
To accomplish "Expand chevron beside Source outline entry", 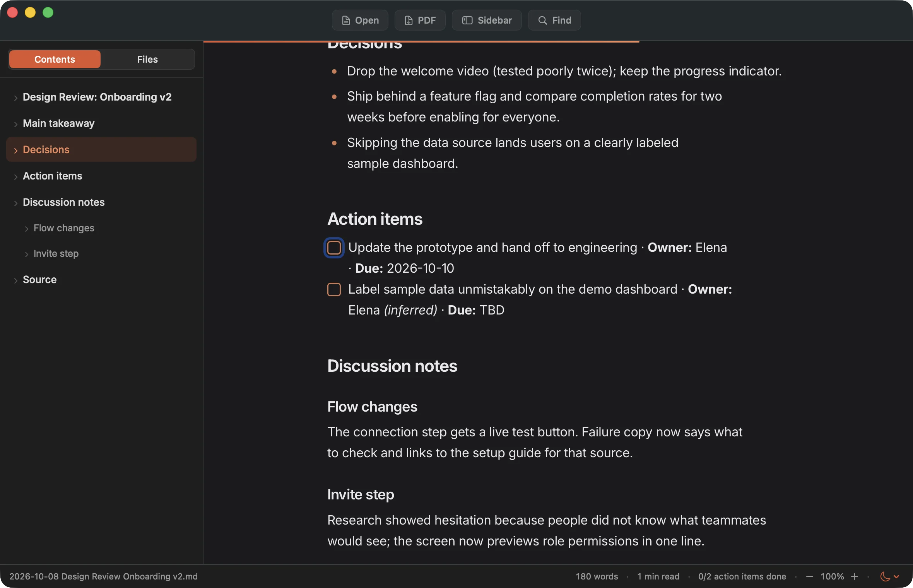I will [x=15, y=280].
